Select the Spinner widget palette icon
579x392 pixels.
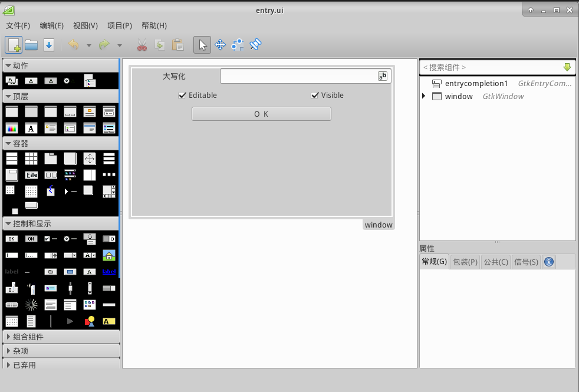(31, 305)
